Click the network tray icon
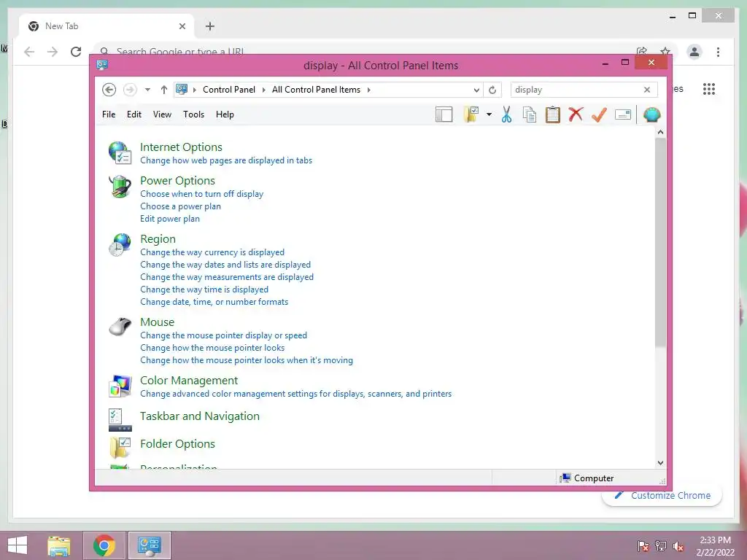The width and height of the screenshot is (747, 560). [661, 545]
